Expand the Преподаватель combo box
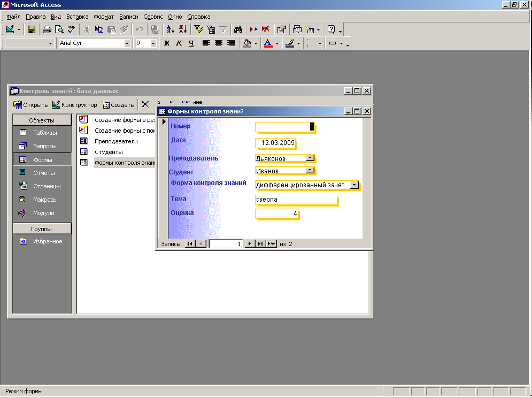Viewport: 532px width, 398px height. coord(310,158)
